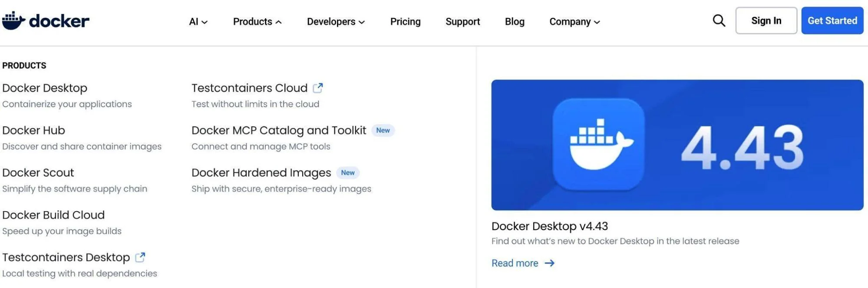
Task: Open the search magnifier icon
Action: 719,20
